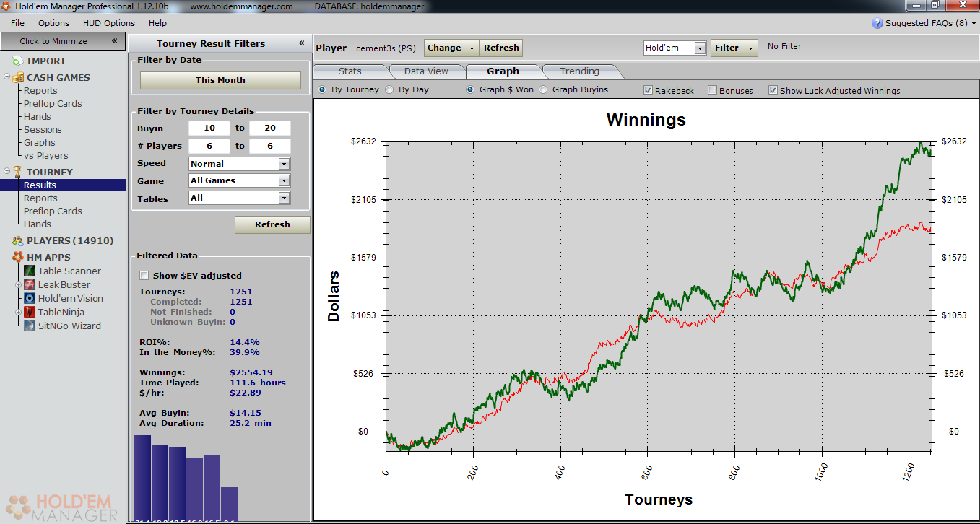Click the maximum Buyin field showing 20
Viewport: 980px width, 524px height.
[270, 128]
